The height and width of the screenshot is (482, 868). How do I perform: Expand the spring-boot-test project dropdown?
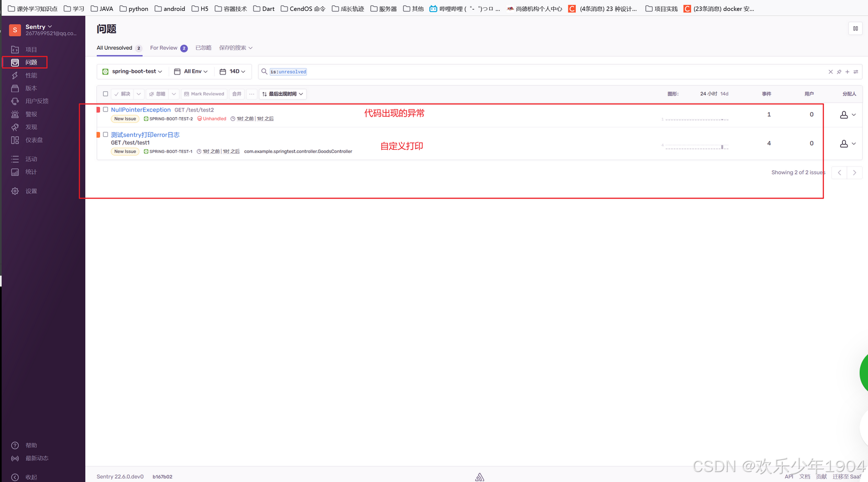pyautogui.click(x=133, y=71)
